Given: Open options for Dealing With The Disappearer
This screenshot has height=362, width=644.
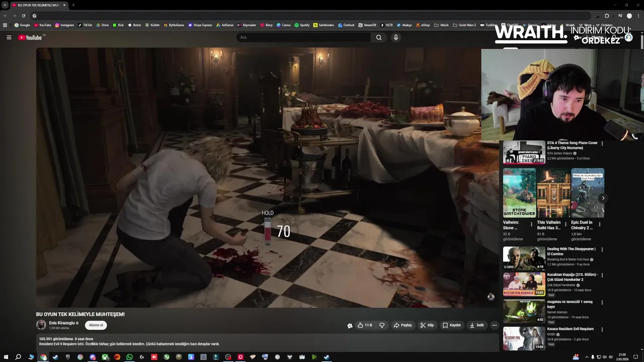Looking at the screenshot, I should [602, 249].
